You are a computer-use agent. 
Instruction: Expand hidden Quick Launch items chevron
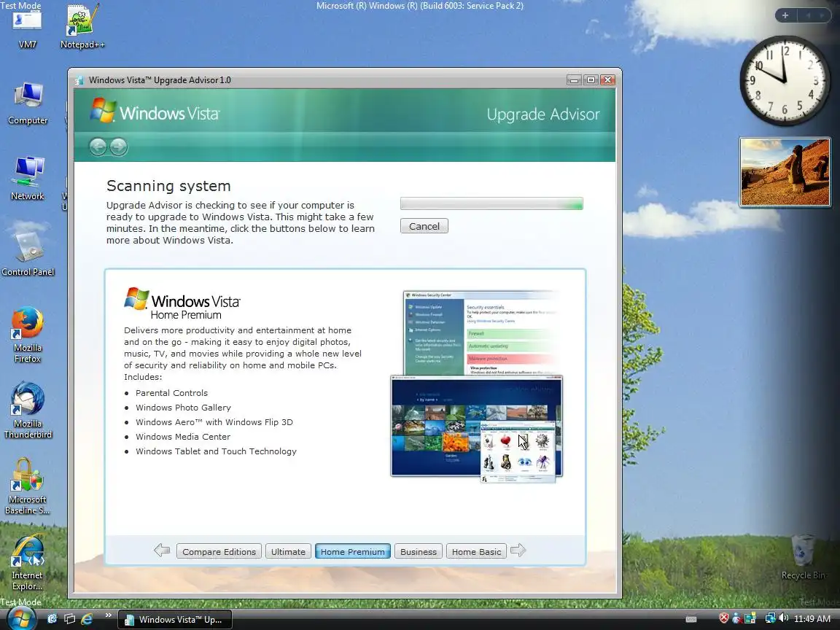[x=108, y=615]
